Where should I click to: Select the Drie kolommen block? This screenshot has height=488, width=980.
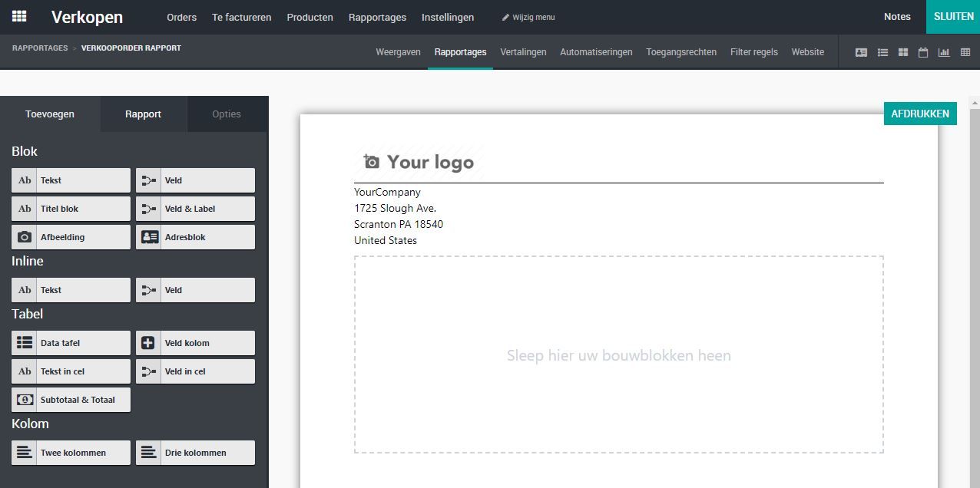point(195,452)
